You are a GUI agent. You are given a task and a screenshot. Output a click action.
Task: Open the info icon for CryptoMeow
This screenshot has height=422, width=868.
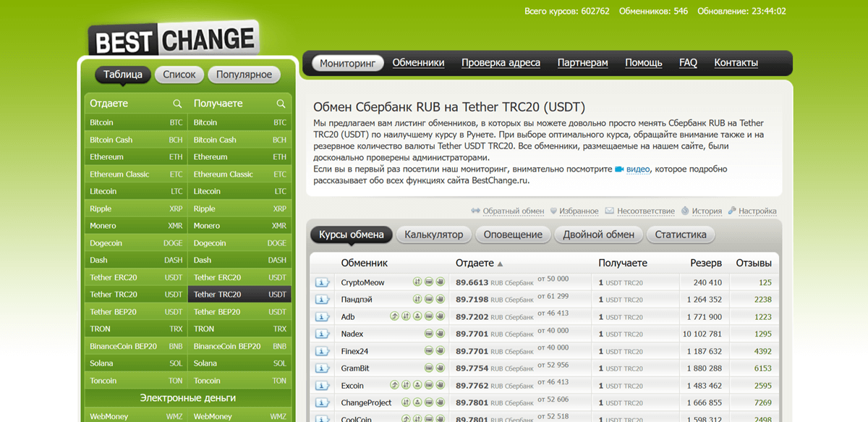click(x=322, y=282)
